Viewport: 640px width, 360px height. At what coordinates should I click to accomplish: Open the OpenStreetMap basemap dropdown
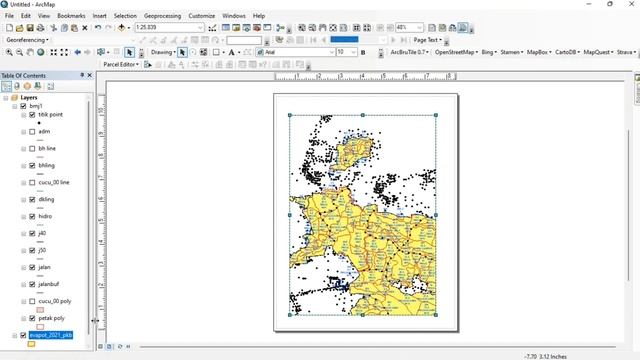(456, 52)
